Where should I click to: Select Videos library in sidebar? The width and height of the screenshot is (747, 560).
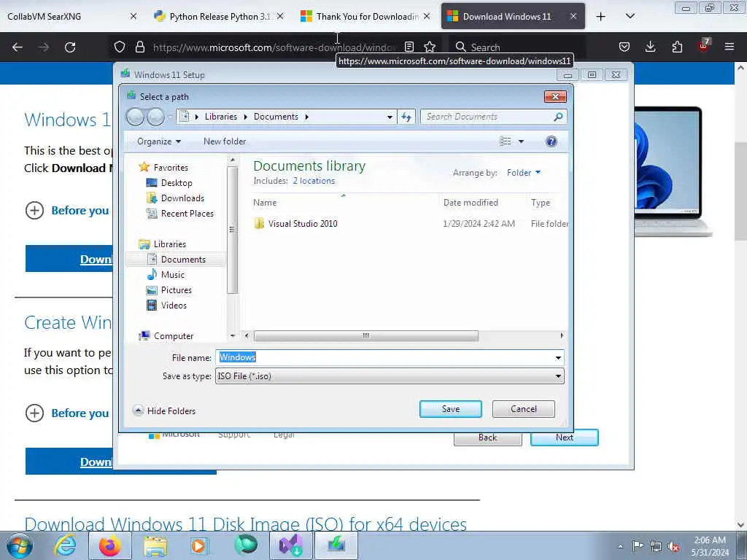click(174, 306)
